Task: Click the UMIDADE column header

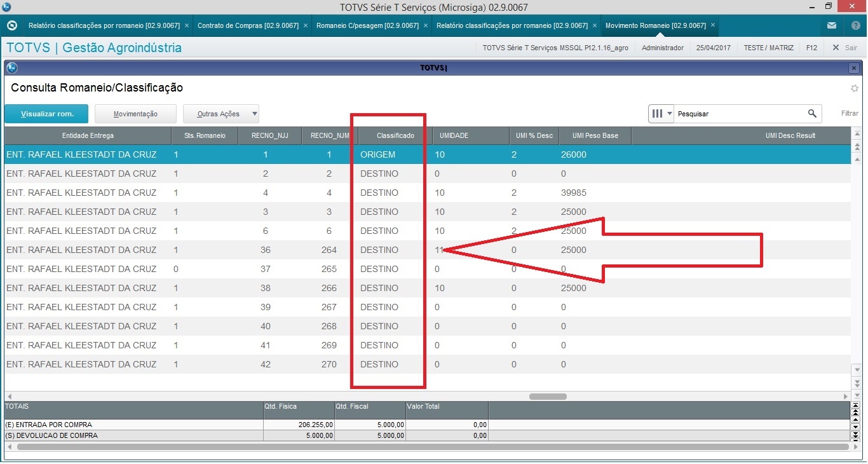Action: 470,135
